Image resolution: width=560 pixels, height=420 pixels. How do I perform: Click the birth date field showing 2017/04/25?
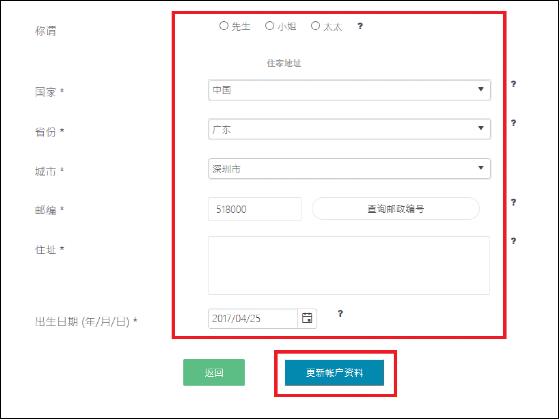pos(253,318)
